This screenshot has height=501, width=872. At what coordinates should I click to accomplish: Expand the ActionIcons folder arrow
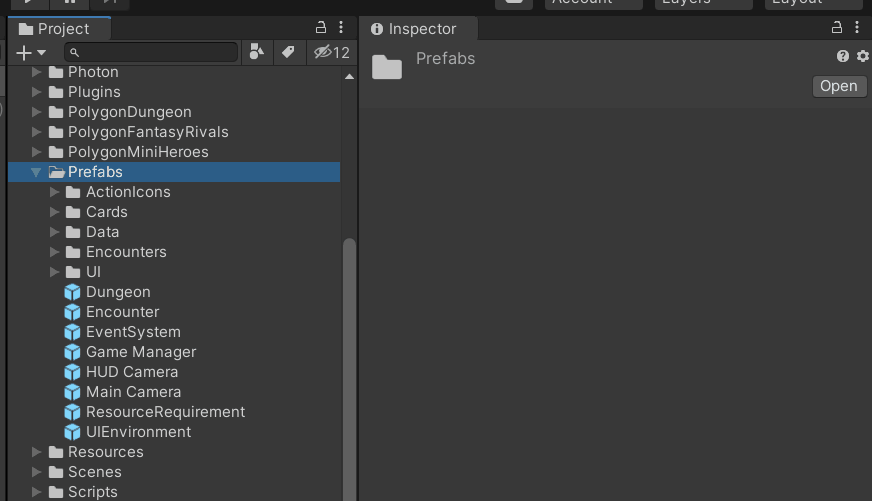[54, 192]
